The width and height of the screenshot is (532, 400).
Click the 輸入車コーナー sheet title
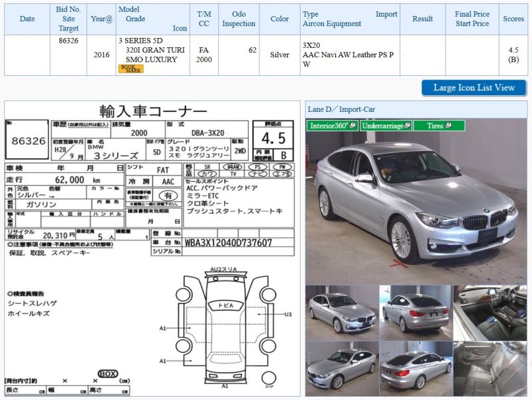pos(153,111)
